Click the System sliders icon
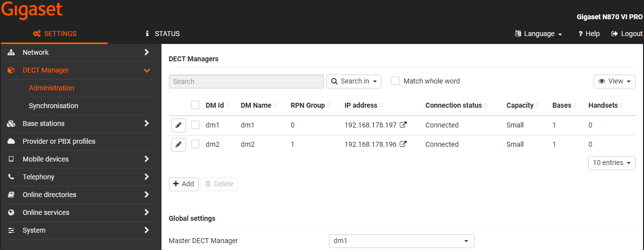The width and height of the screenshot is (644, 250). coord(11,230)
